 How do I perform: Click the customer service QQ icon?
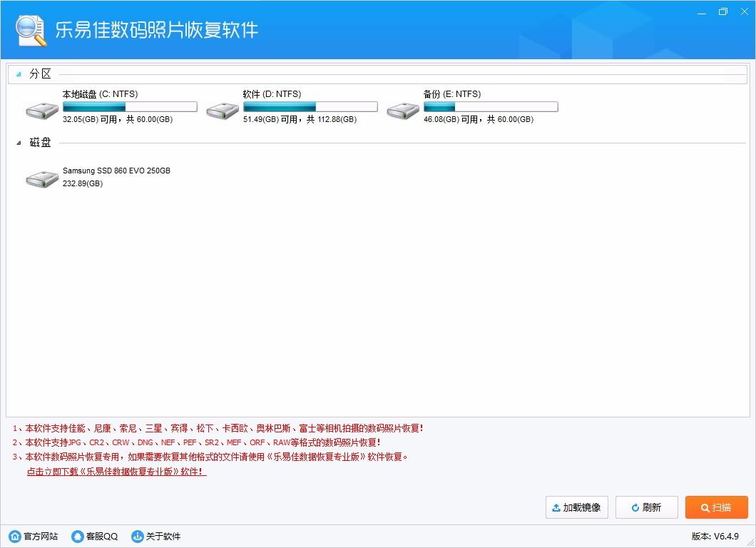click(77, 536)
